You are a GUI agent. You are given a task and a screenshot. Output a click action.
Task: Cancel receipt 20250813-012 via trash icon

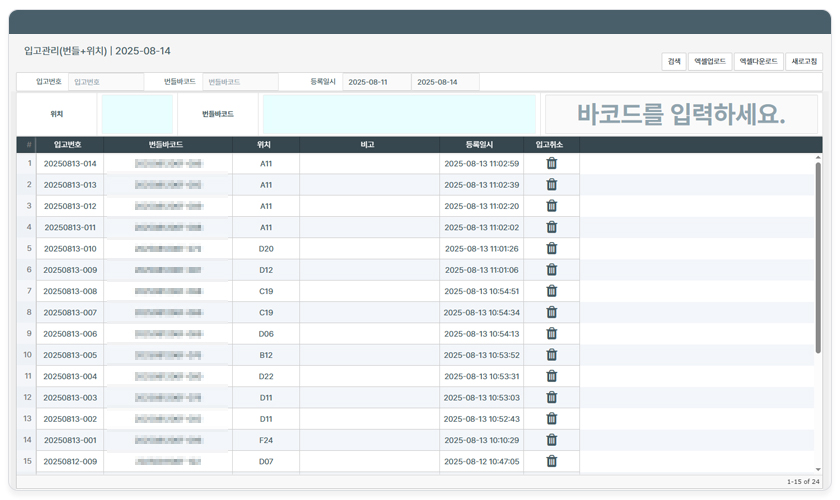[x=551, y=206]
